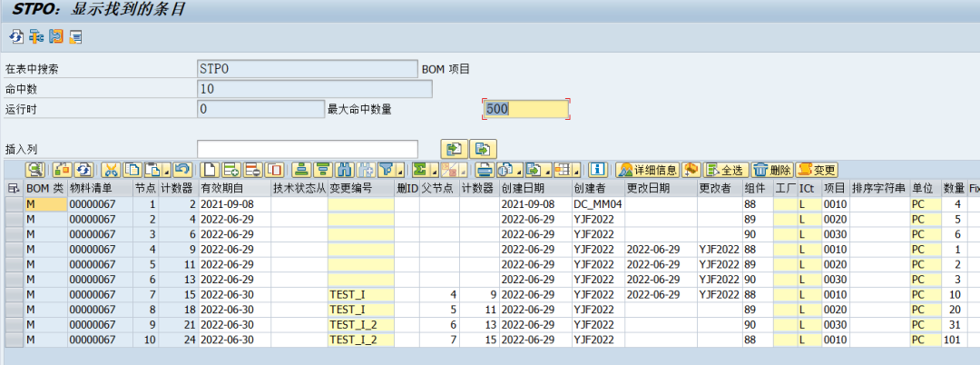Viewport: 980px width, 365px height.
Task: Open the Filter options dropdown arrow
Action: click(x=400, y=171)
